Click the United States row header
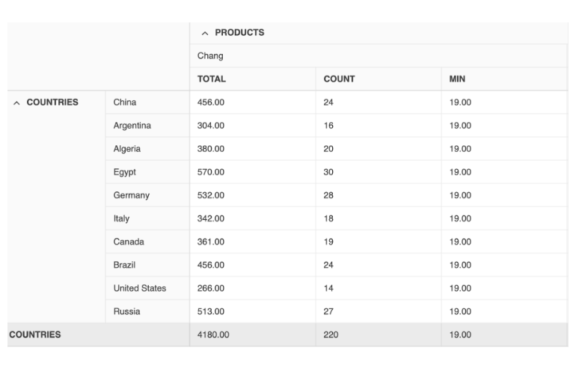The image size is (576, 392). pos(140,288)
